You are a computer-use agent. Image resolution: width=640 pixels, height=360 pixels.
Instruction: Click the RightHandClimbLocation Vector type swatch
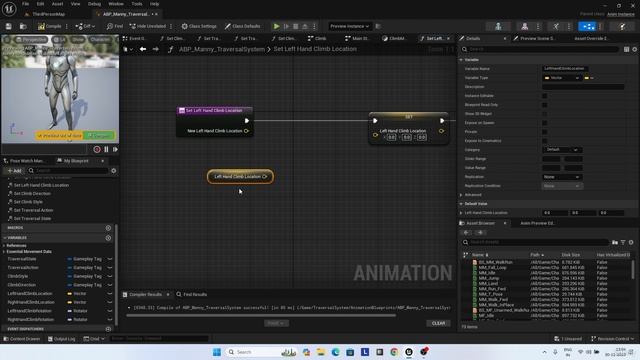point(69,302)
